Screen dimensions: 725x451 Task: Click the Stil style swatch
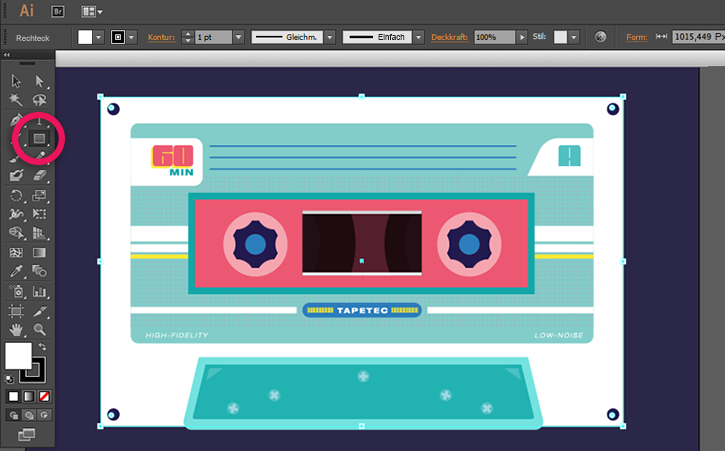[560, 37]
